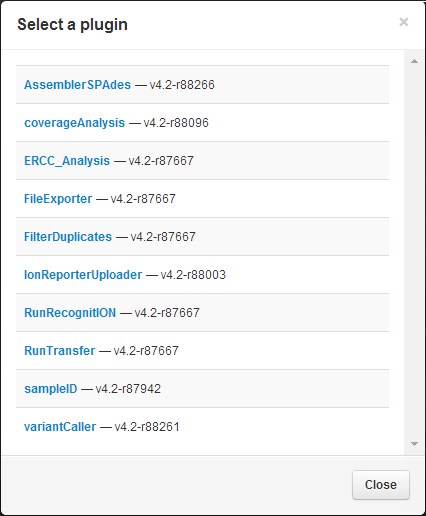
Task: Open the RunTransfer plugin
Action: 59,351
